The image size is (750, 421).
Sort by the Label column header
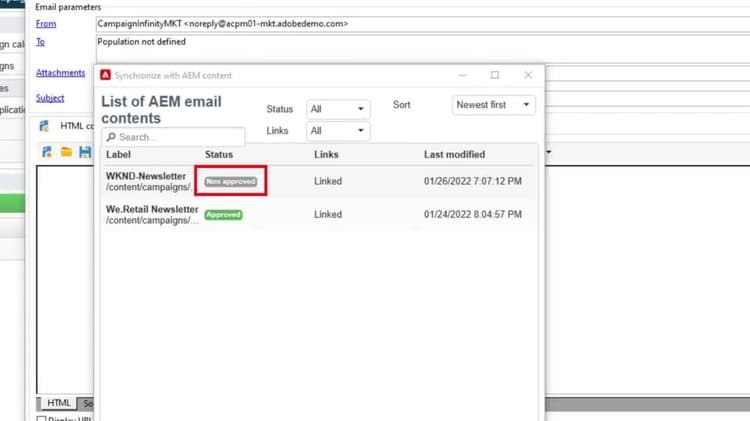click(x=118, y=155)
